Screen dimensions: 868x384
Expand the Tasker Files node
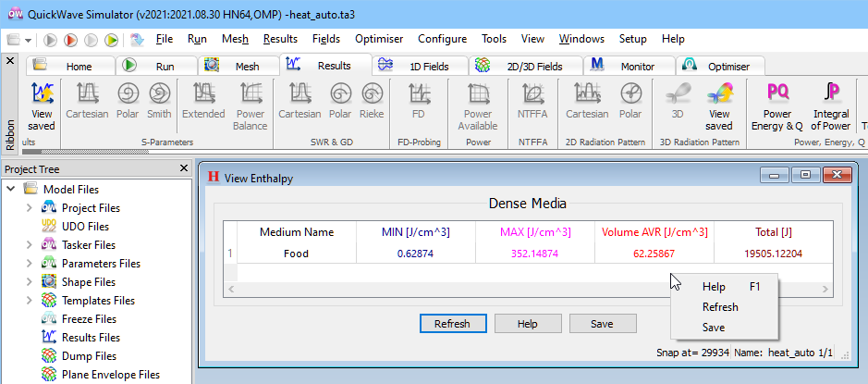tap(29, 245)
